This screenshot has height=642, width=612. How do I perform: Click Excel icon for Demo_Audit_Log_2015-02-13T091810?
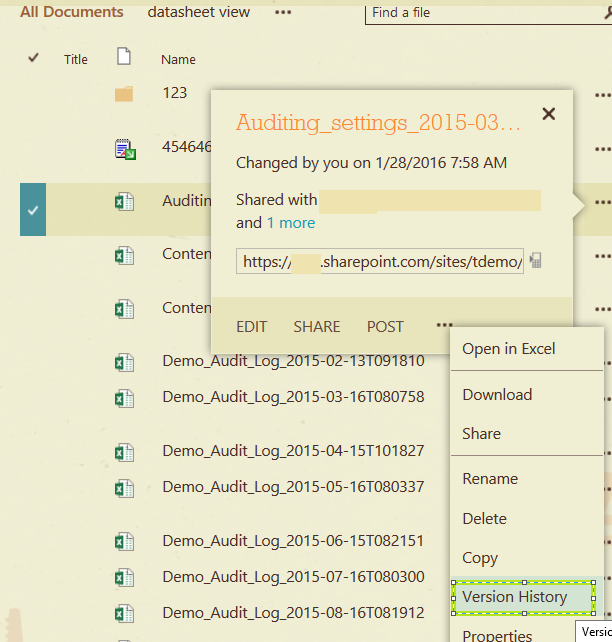[x=124, y=362]
